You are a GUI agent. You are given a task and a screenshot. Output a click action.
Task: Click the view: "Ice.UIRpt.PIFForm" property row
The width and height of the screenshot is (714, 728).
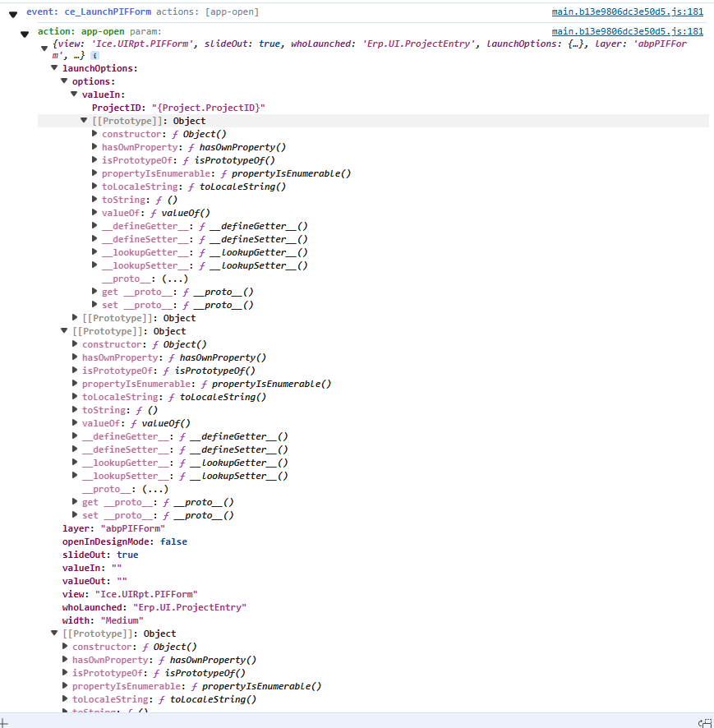tap(130, 594)
